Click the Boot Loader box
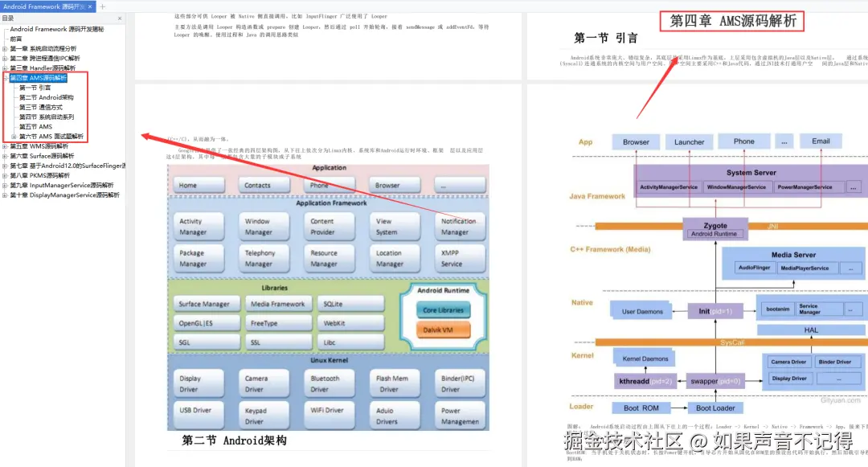 (715, 408)
